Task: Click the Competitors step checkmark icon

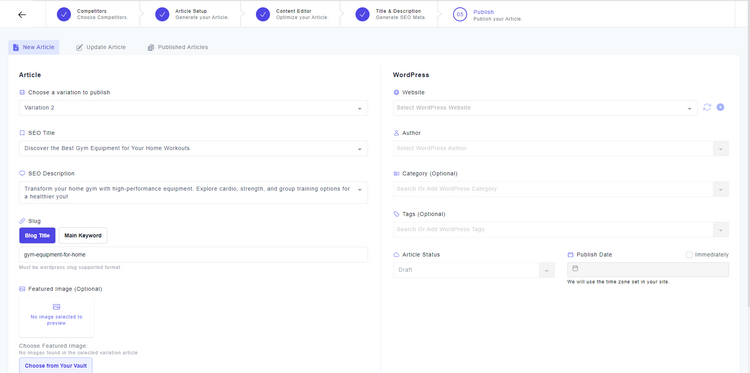Action: (x=64, y=14)
